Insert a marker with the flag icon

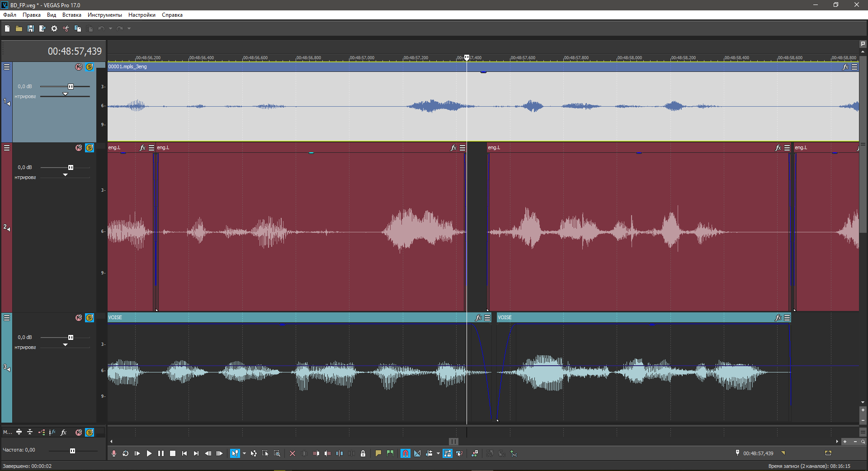(378, 453)
